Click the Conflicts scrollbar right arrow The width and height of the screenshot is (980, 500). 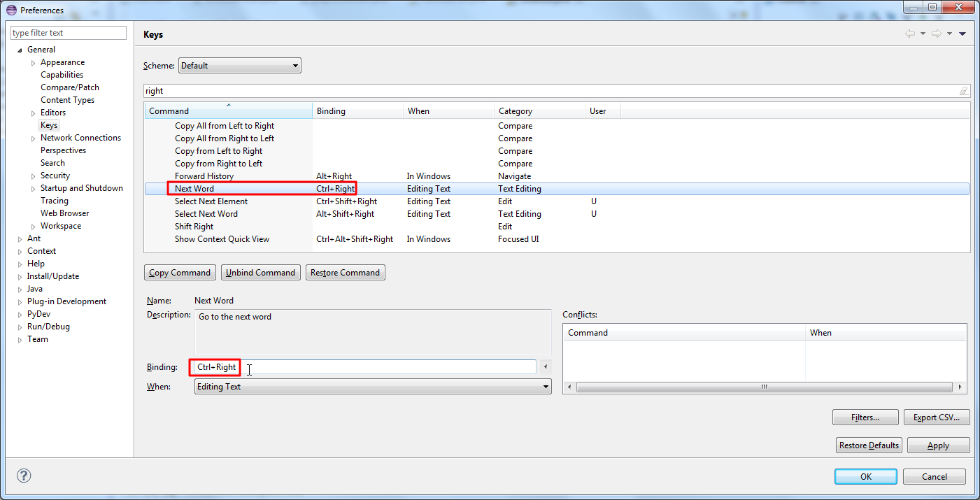[x=961, y=387]
